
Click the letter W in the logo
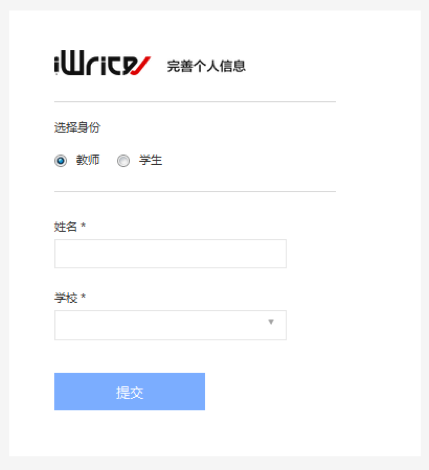(x=73, y=63)
